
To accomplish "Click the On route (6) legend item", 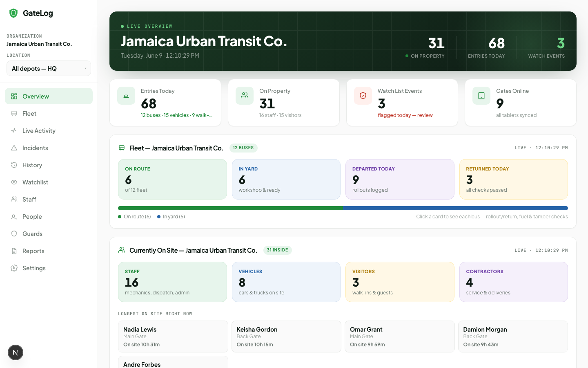I will pos(134,217).
